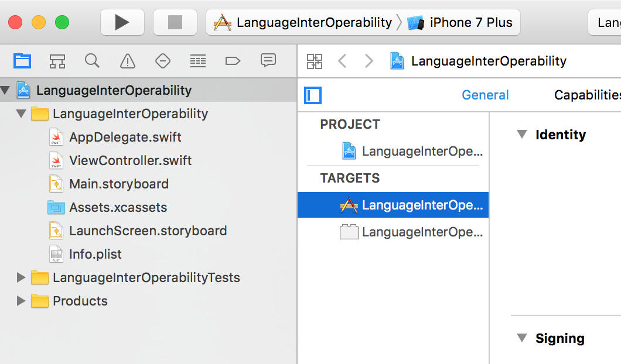Select the project under PROJECT heading

[393, 151]
